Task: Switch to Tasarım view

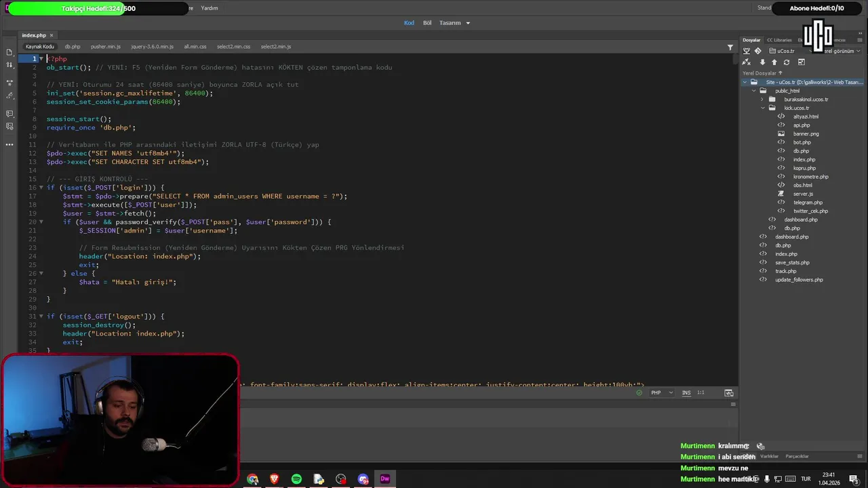Action: pyautogui.click(x=450, y=23)
